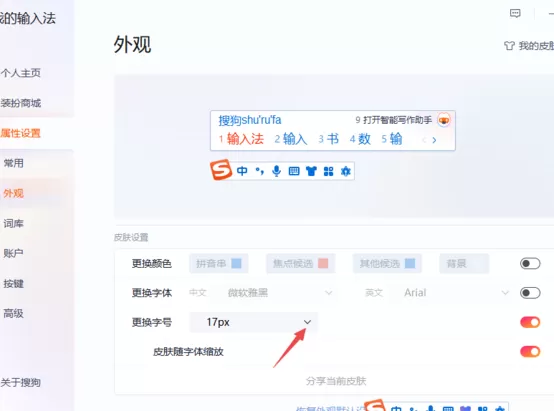This screenshot has width=554, height=411.
Task: Switch to 按键 settings tab
Action: pos(13,283)
